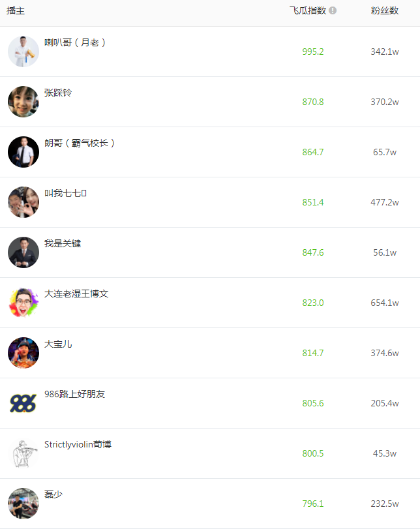Open the 喇叭哥（月老）name link
420x529 pixels.
pyautogui.click(x=75, y=42)
